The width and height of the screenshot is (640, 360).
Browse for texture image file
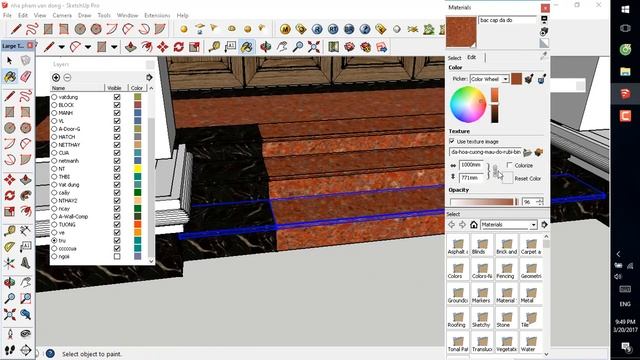(528, 152)
